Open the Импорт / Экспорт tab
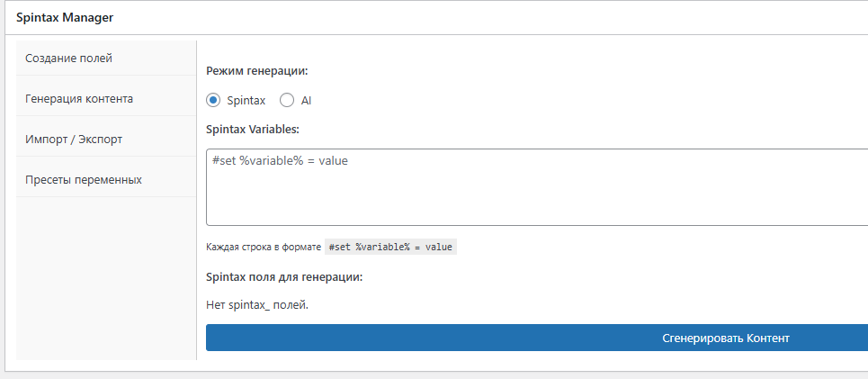The image size is (868, 379). (x=74, y=140)
